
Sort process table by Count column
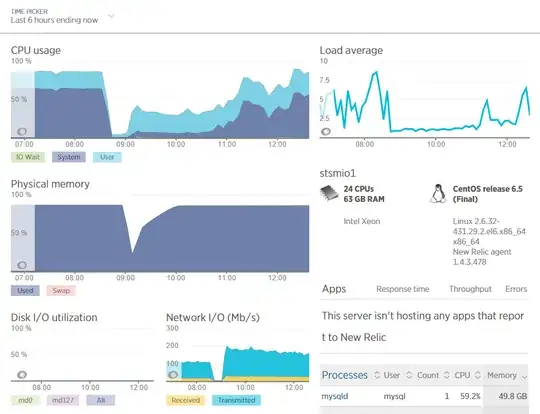[x=428, y=375]
